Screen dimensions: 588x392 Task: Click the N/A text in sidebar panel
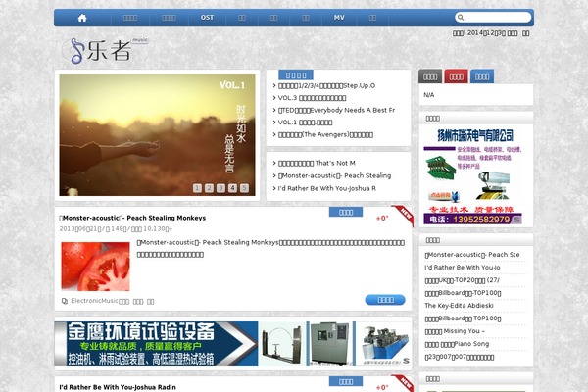tap(429, 95)
